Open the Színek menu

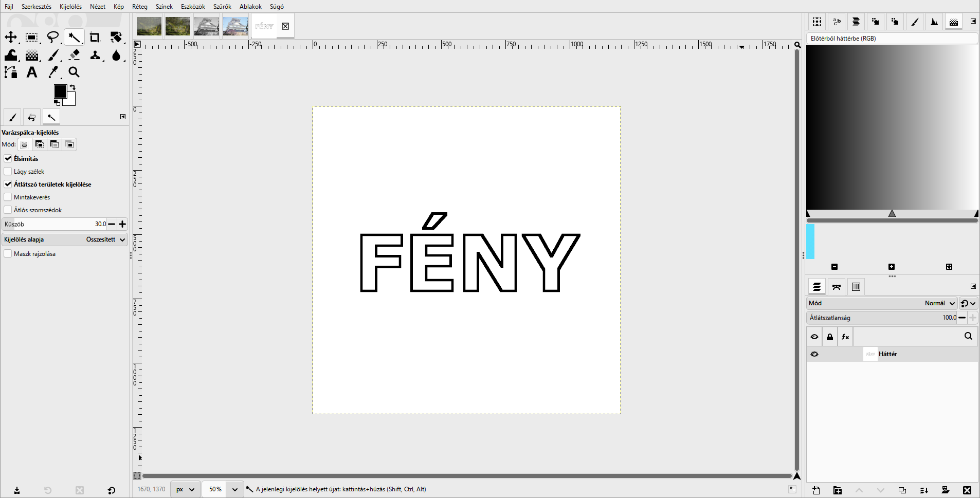pos(164,7)
